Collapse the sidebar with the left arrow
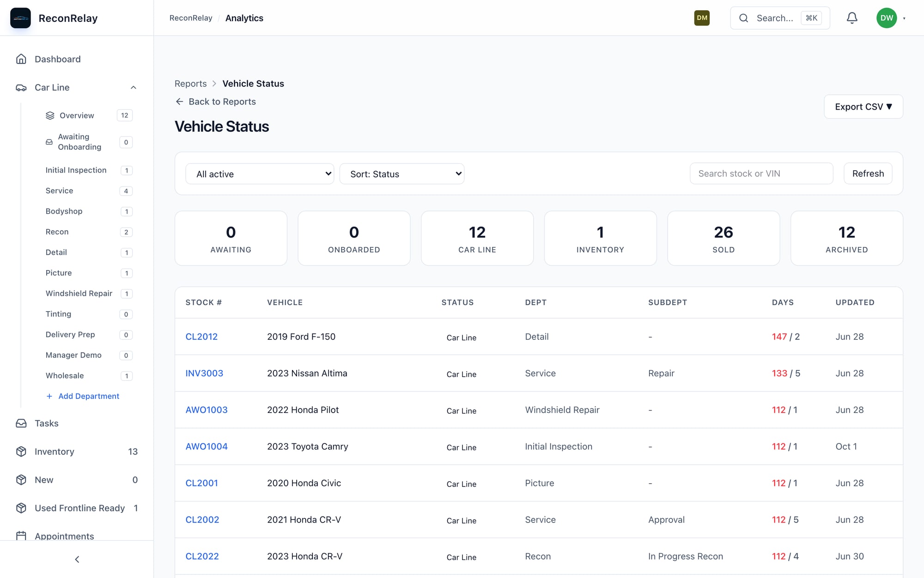This screenshot has width=924, height=578. click(x=77, y=560)
